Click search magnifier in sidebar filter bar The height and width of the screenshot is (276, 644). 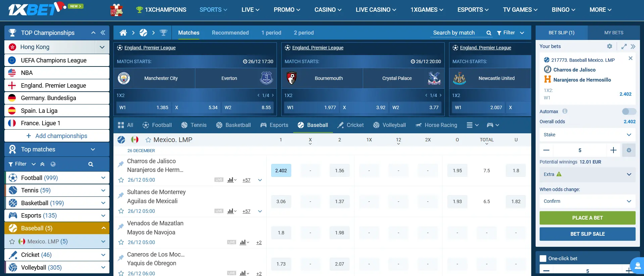(91, 164)
